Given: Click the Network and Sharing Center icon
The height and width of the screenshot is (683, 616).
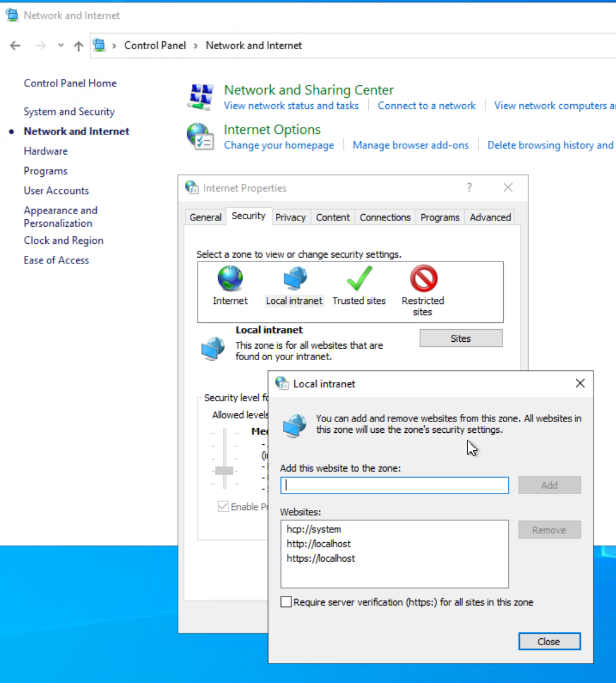Looking at the screenshot, I should coord(200,96).
